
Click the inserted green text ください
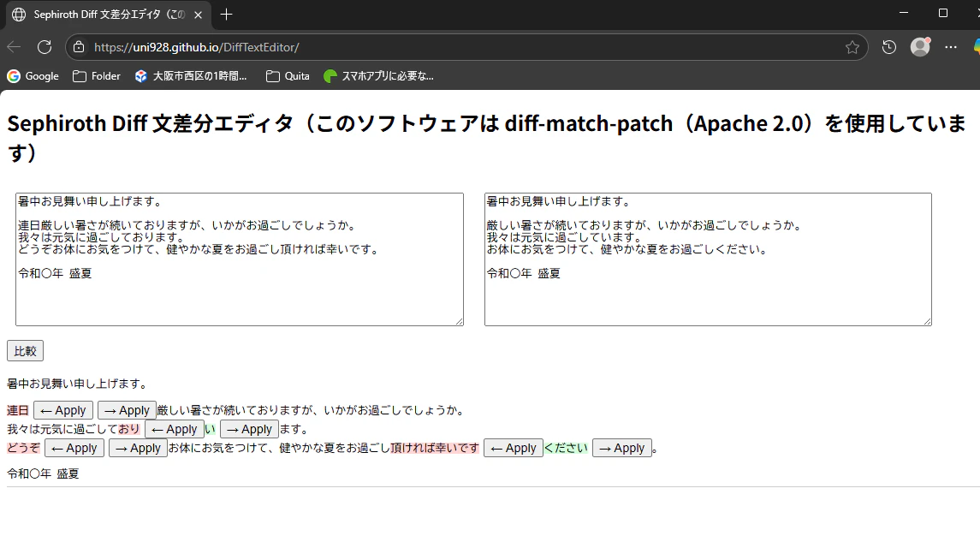click(x=567, y=448)
